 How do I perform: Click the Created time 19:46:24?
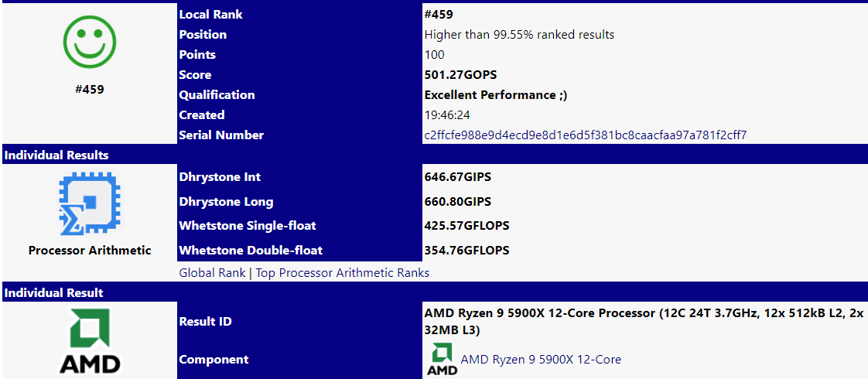(x=447, y=115)
